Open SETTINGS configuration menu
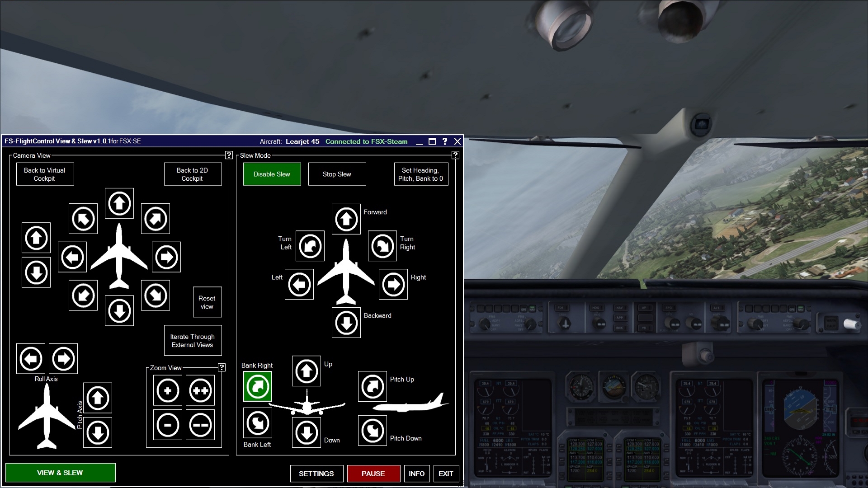868x488 pixels. coord(316,474)
